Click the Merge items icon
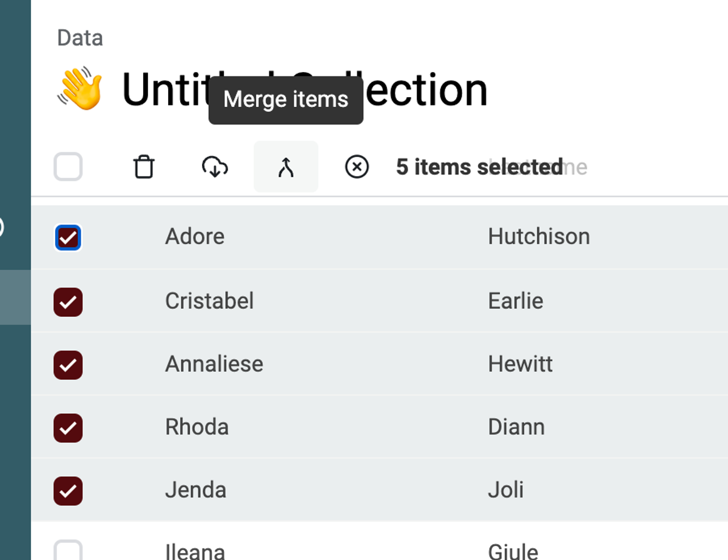The width and height of the screenshot is (728, 560). click(286, 167)
